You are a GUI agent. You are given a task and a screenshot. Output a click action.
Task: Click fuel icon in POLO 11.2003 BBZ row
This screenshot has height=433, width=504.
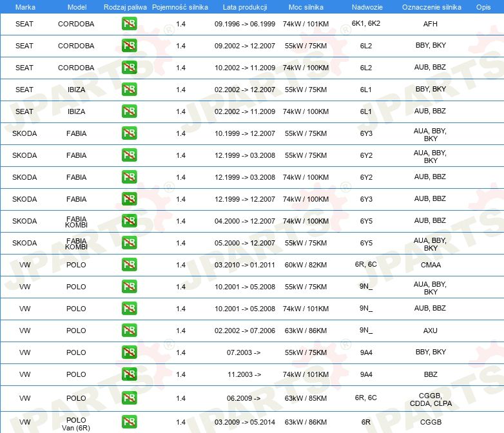[x=129, y=374]
